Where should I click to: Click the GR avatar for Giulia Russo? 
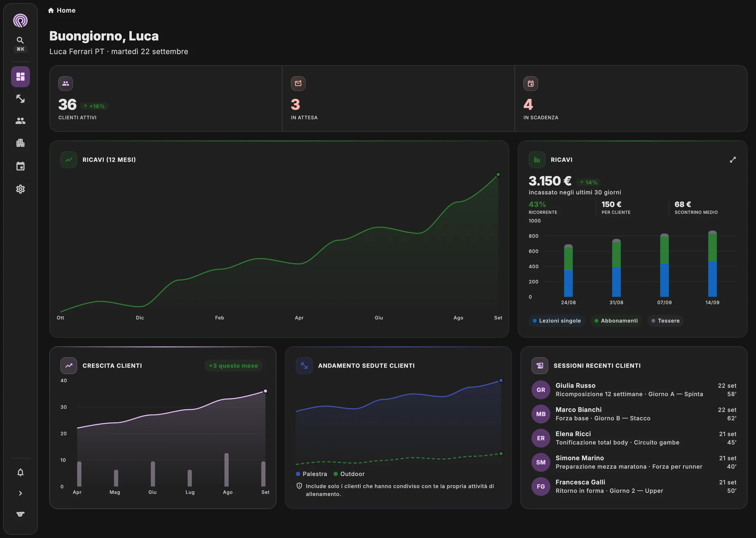coord(541,390)
